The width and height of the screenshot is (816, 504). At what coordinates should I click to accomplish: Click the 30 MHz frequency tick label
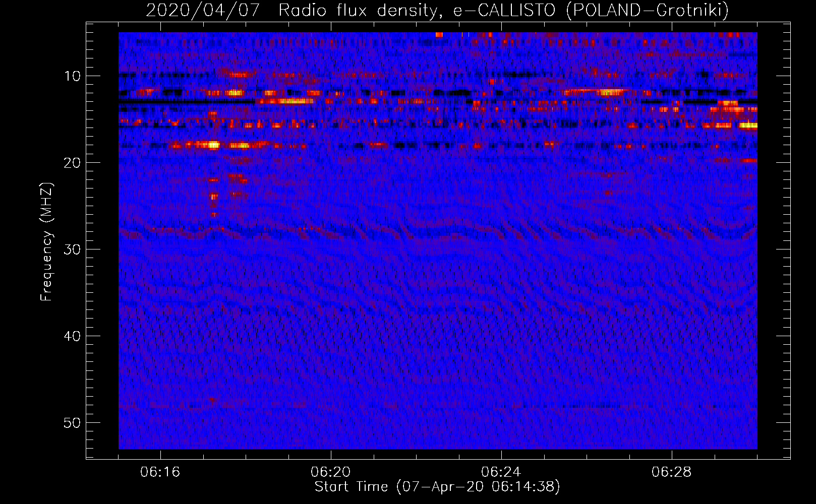pyautogui.click(x=73, y=249)
